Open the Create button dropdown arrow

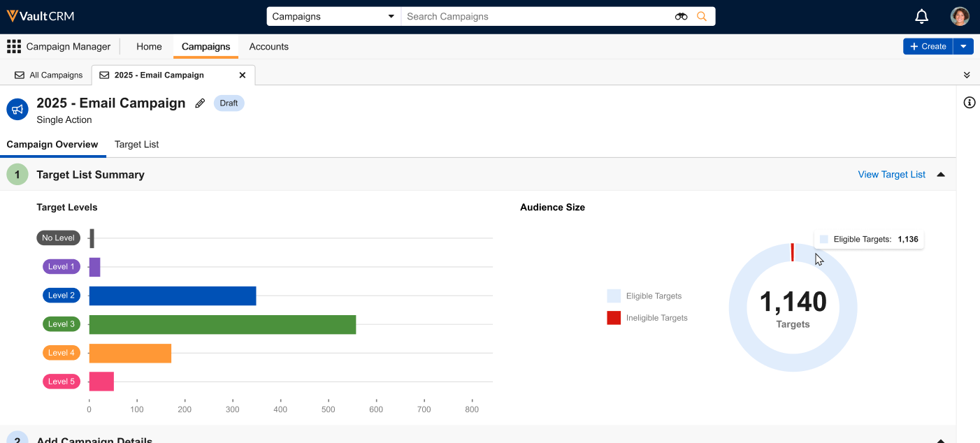963,47
